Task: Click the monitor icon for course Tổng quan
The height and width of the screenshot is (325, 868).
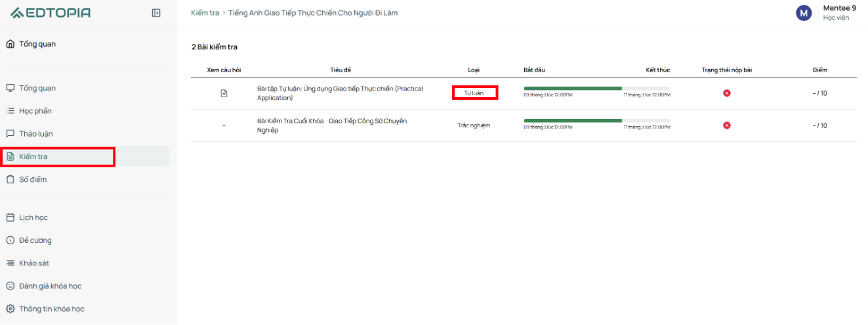Action: 10,88
